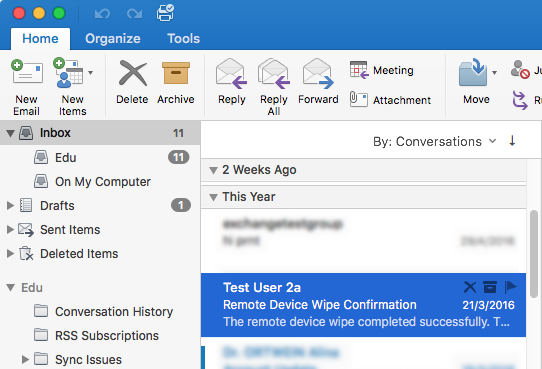Click the message list vertical scrollbar
The height and width of the screenshot is (369, 542).
[x=534, y=254]
